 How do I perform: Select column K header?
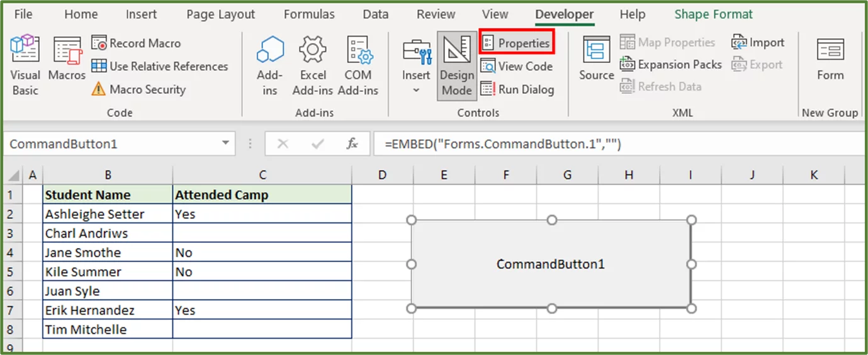814,175
